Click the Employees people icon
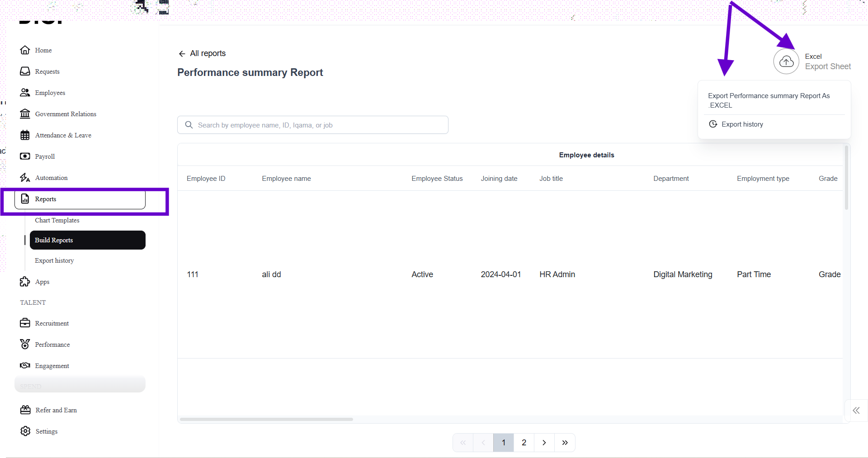Screen dimensions: 868x458 pos(25,93)
